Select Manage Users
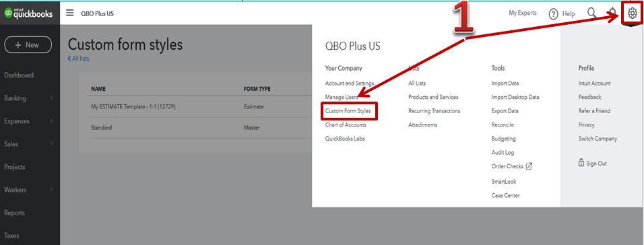Screen dimensions: 644x245 pyautogui.click(x=342, y=98)
